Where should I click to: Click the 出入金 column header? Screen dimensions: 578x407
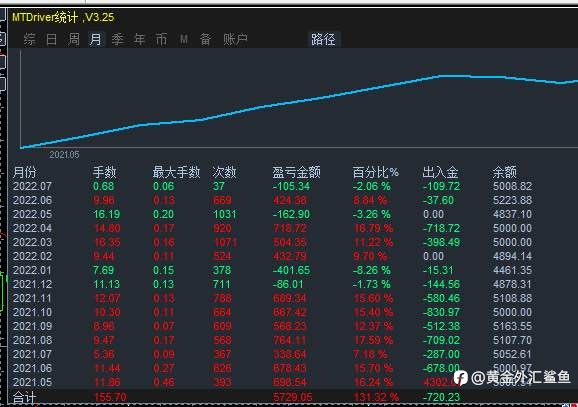[x=440, y=172]
